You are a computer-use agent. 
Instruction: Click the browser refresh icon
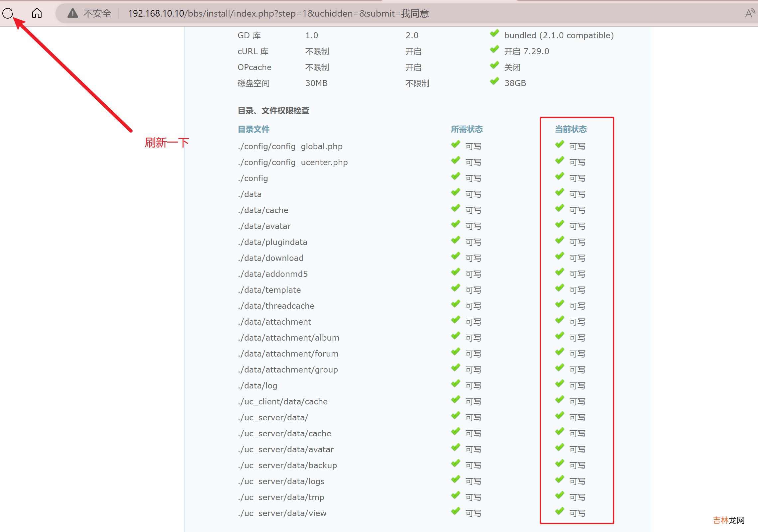coord(8,13)
